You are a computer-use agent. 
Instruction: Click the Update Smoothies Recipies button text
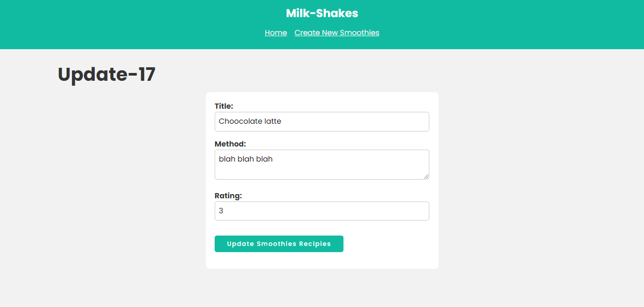tap(279, 243)
